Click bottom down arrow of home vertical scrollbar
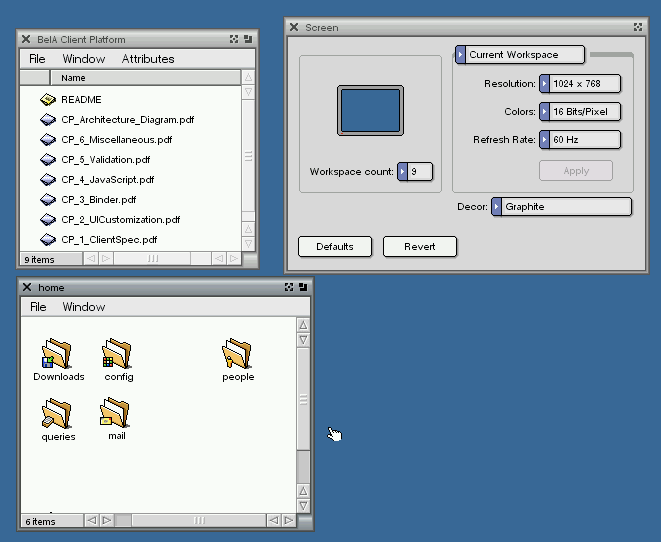The image size is (661, 542). (303, 506)
